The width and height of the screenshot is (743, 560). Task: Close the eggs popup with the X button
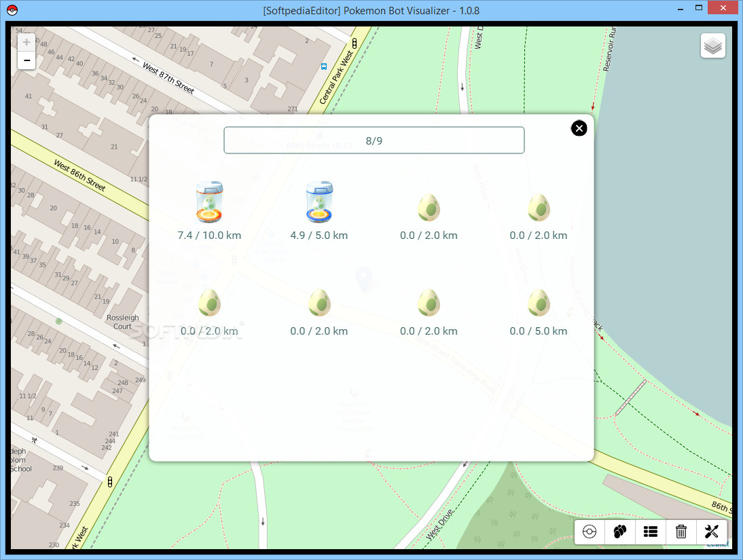point(579,128)
